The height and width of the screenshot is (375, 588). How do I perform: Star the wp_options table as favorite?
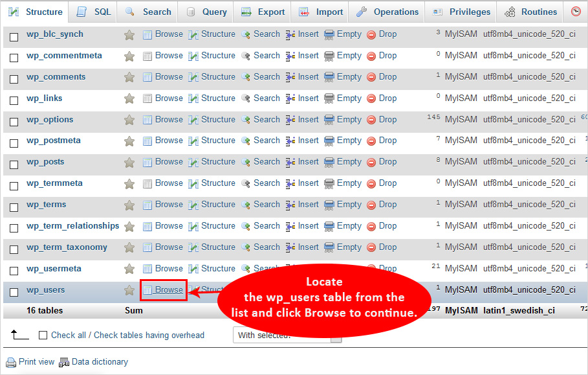pos(129,120)
